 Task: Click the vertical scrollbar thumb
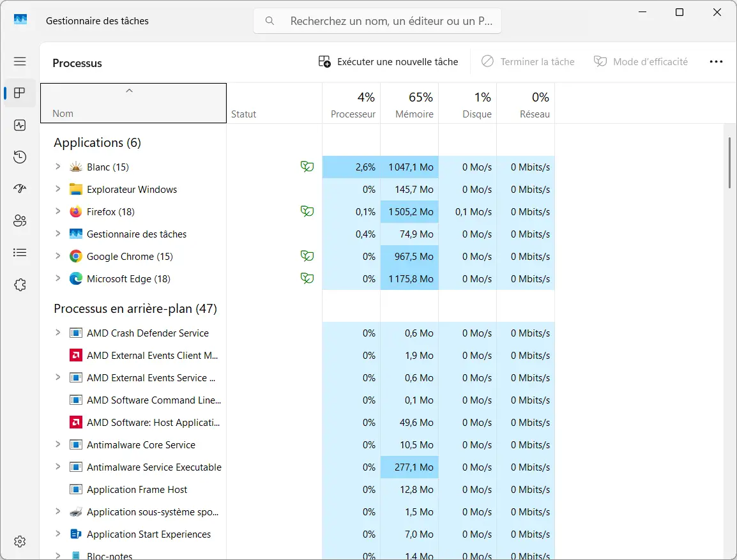pos(729,163)
